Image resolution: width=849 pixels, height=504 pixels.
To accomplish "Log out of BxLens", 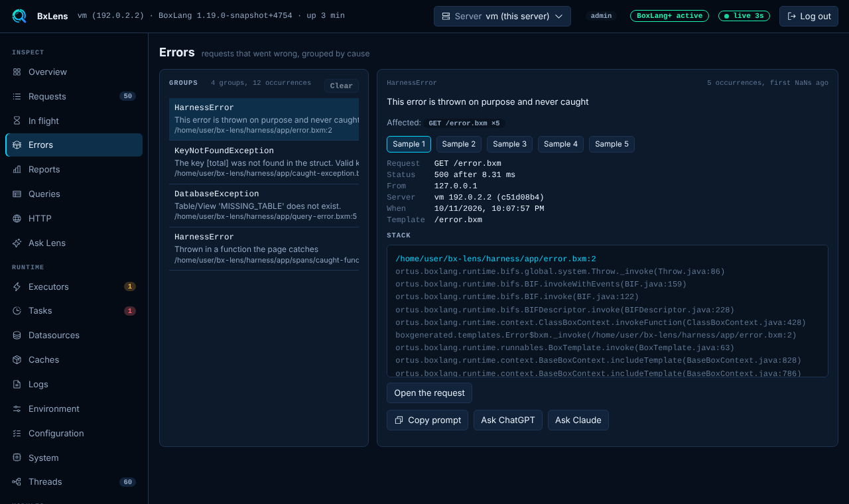I will point(809,16).
